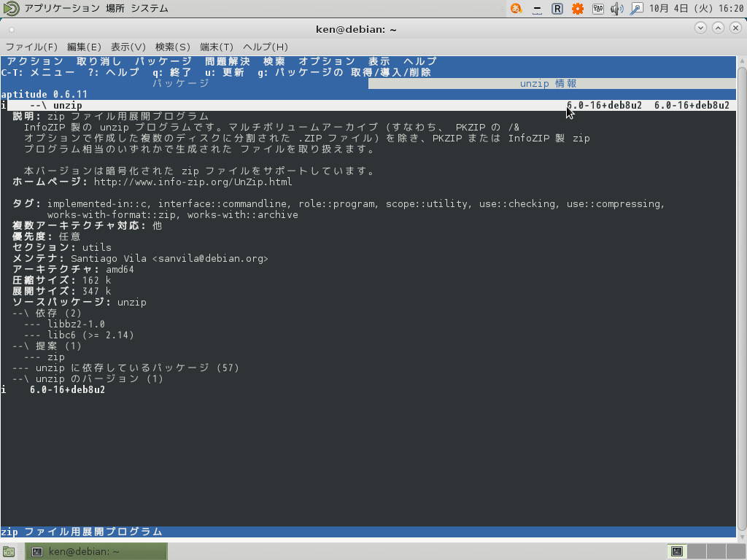The image size is (747, 560).
Task: Click the R tray icon
Action: click(x=557, y=8)
